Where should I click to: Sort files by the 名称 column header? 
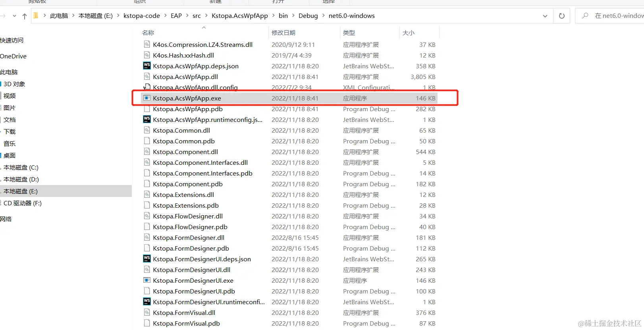click(x=148, y=33)
